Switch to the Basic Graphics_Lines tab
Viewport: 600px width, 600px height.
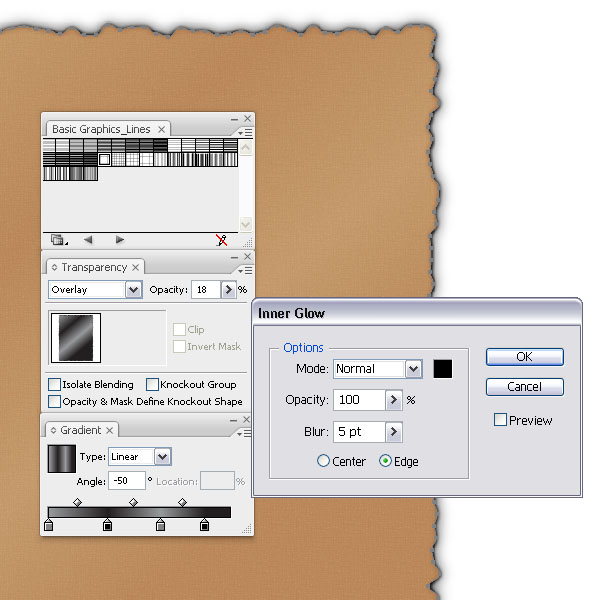[101, 129]
